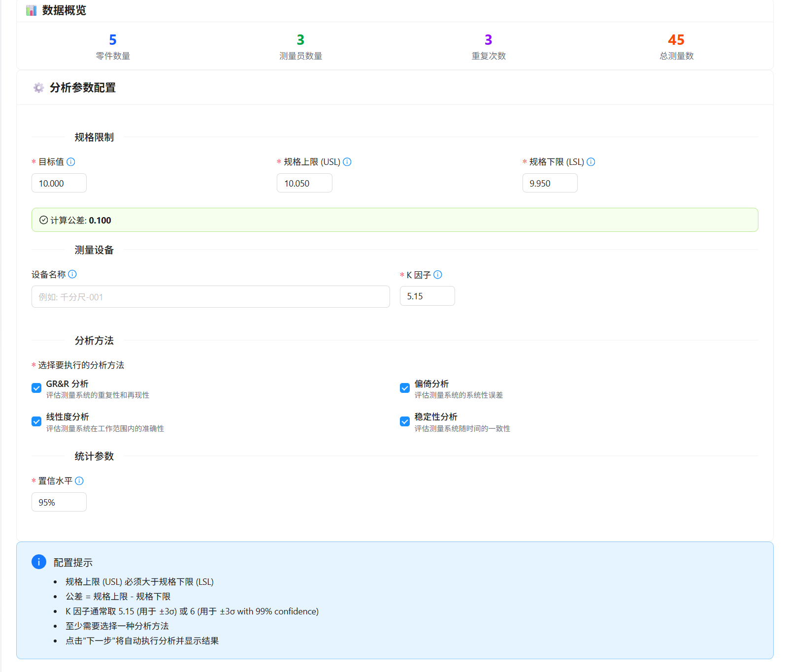
Task: Select the 规格下限 field showing 9.950
Action: (x=550, y=183)
